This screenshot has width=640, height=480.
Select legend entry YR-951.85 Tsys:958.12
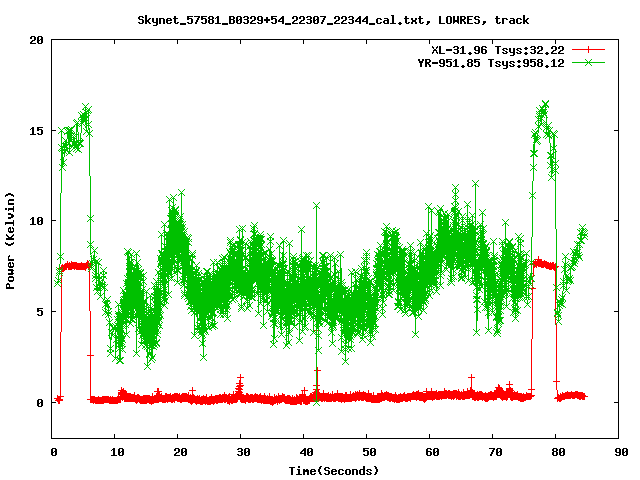(491, 63)
